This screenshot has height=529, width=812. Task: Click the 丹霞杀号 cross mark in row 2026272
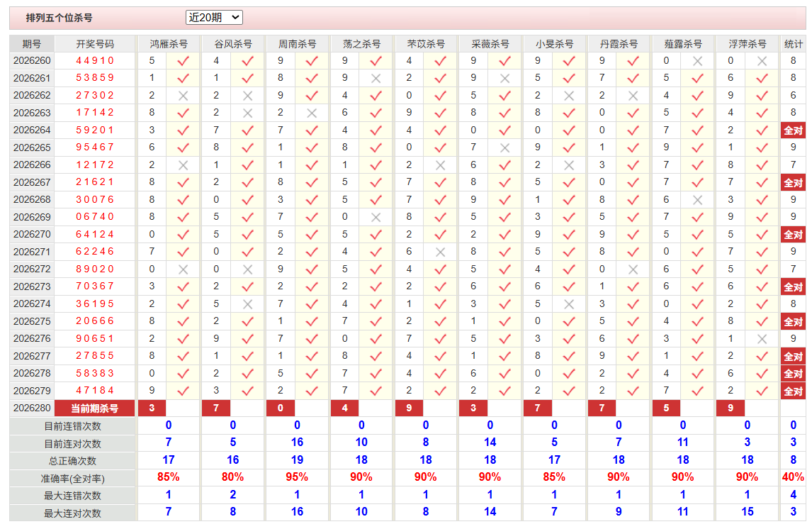[x=633, y=269]
